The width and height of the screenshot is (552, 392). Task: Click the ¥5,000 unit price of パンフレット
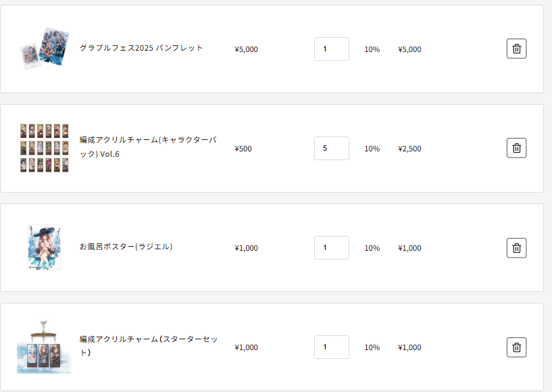246,49
